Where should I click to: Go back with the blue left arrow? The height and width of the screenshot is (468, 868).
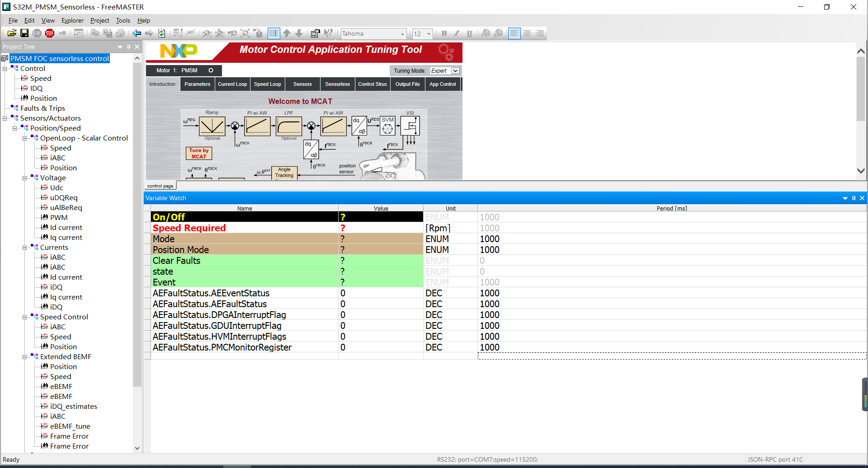[x=137, y=33]
